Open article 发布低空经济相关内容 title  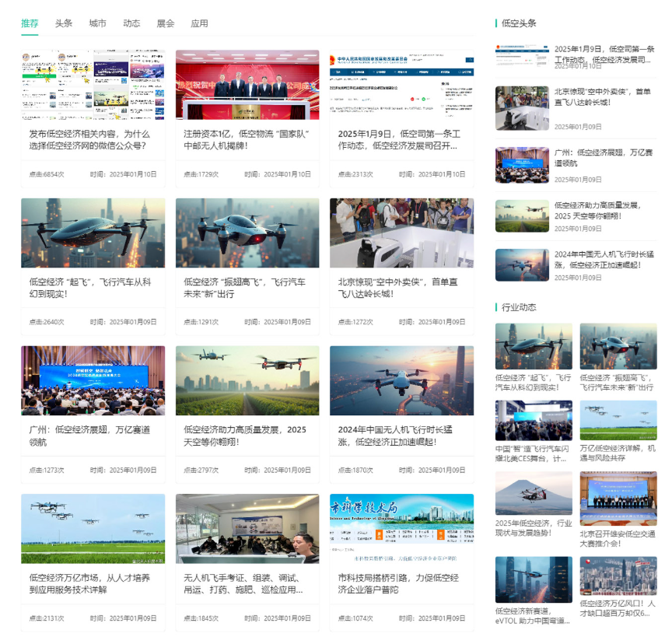90,139
